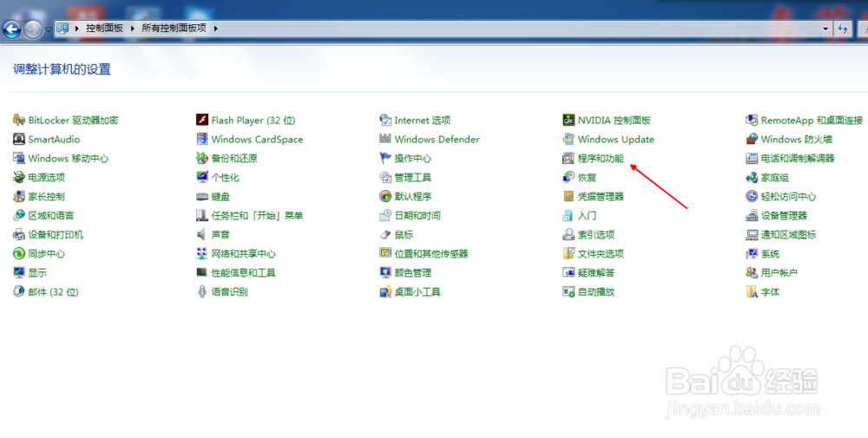Image resolution: width=868 pixels, height=438 pixels.
Task: Click the 所有控制面板项 breadcrumb segment
Action: [x=174, y=29]
